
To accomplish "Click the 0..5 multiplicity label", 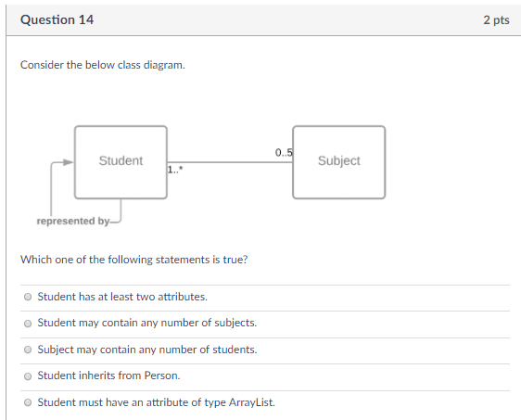I will tap(284, 152).
